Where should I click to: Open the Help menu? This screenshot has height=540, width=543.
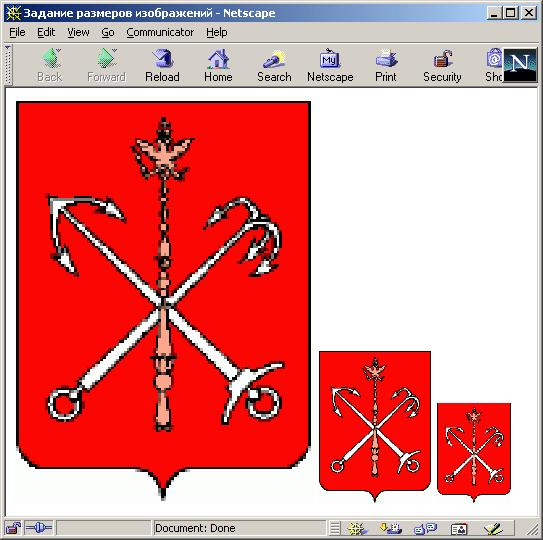(x=217, y=33)
